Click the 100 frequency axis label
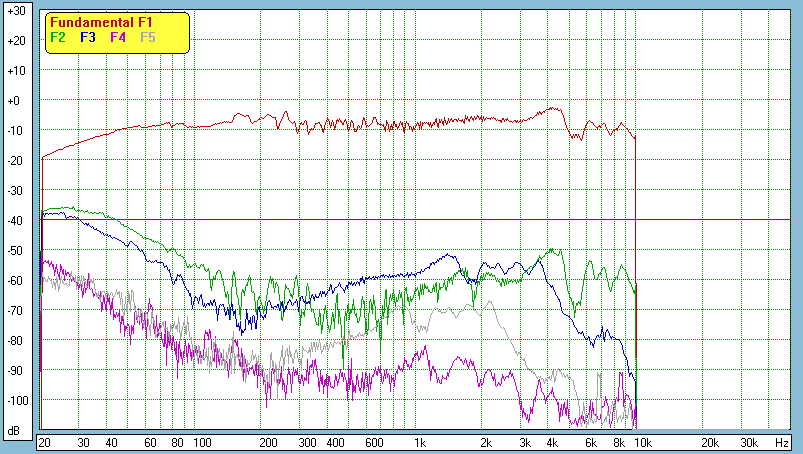The width and height of the screenshot is (803, 454). tap(202, 442)
